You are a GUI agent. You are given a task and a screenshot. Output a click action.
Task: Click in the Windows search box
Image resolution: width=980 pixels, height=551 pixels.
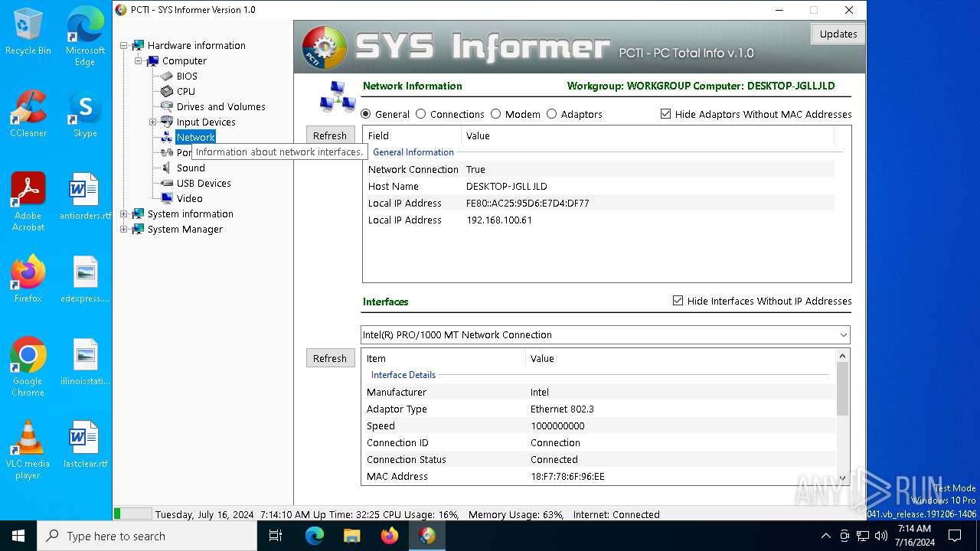[147, 536]
